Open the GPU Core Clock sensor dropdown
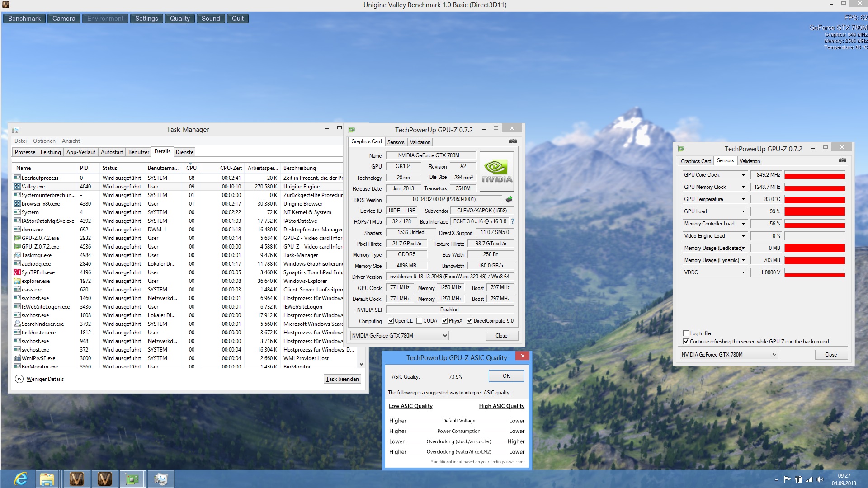The height and width of the screenshot is (488, 868). point(743,175)
